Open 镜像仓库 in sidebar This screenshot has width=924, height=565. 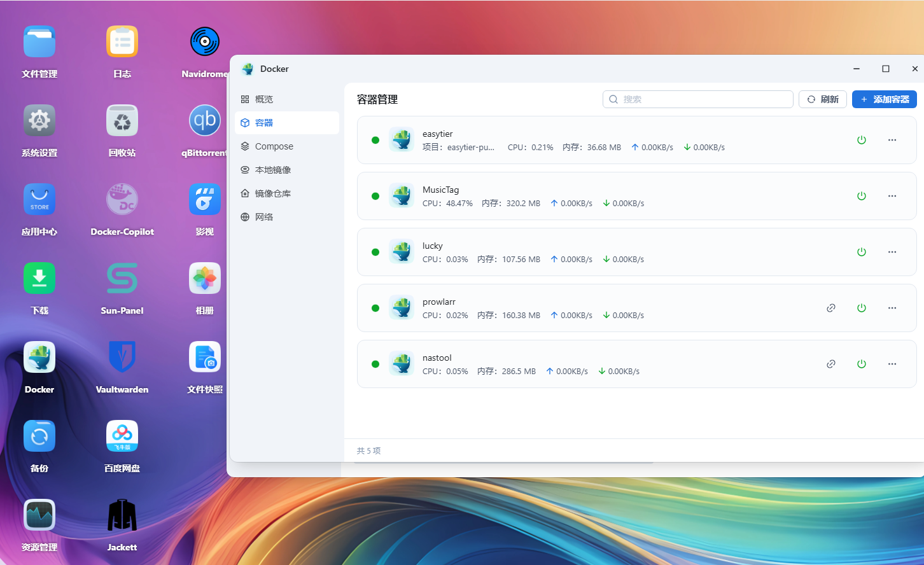tap(287, 193)
